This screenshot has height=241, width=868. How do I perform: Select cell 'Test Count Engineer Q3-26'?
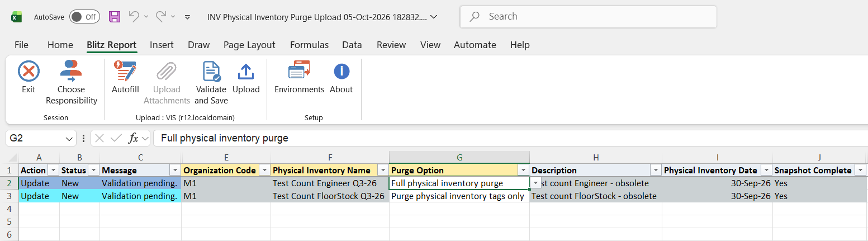coord(330,183)
